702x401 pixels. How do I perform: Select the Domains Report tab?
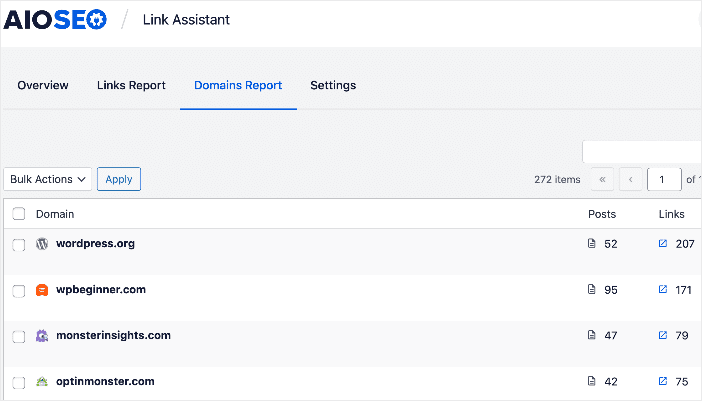[x=238, y=85]
